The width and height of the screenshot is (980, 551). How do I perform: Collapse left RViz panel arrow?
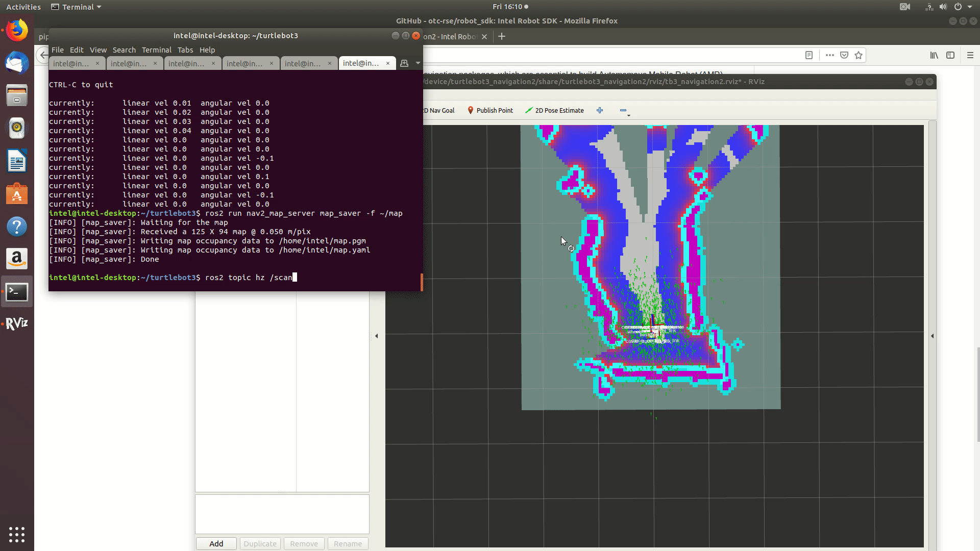click(x=377, y=336)
